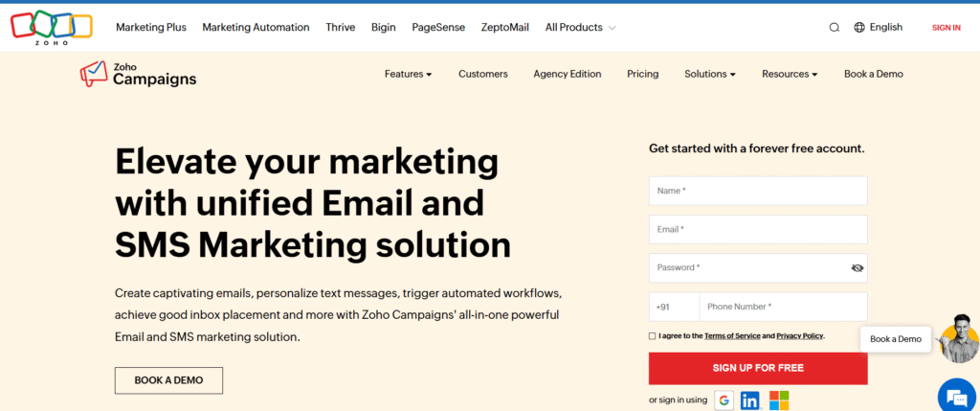Check the Terms of Service agreement box
Image resolution: width=980 pixels, height=411 pixels.
653,336
